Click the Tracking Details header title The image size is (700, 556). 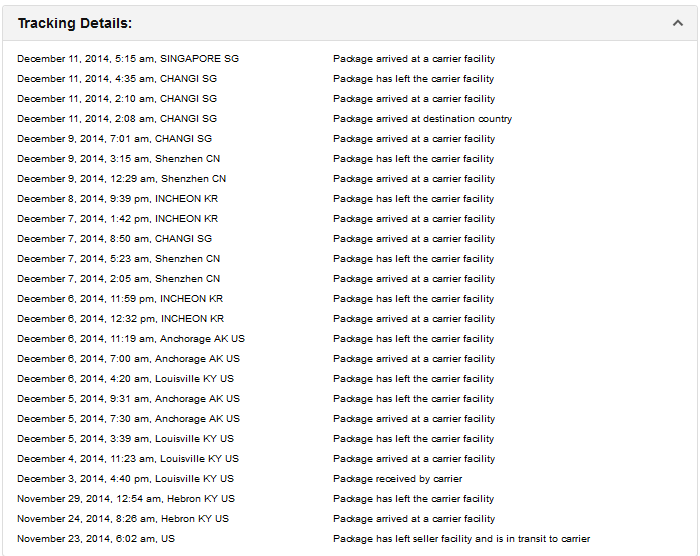pyautogui.click(x=75, y=23)
